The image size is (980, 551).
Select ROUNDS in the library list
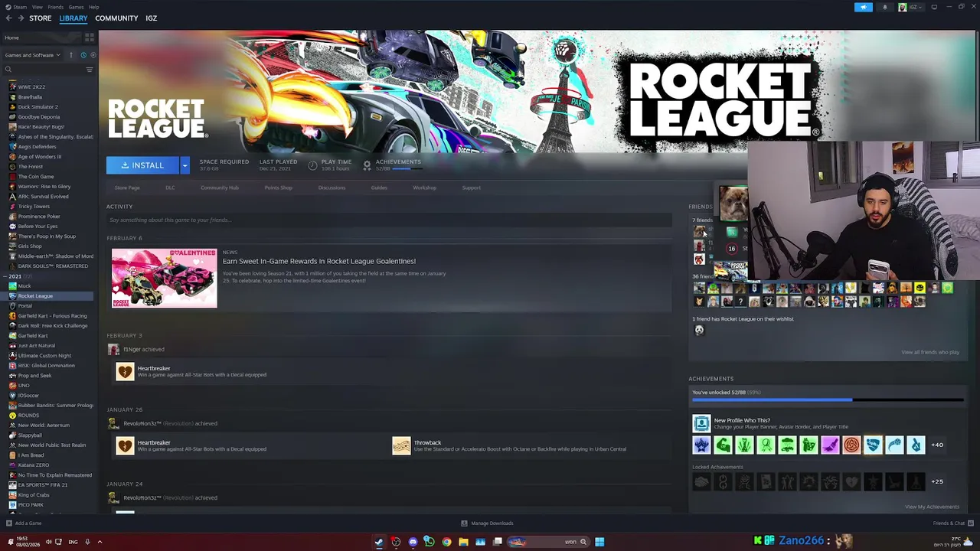(x=28, y=416)
